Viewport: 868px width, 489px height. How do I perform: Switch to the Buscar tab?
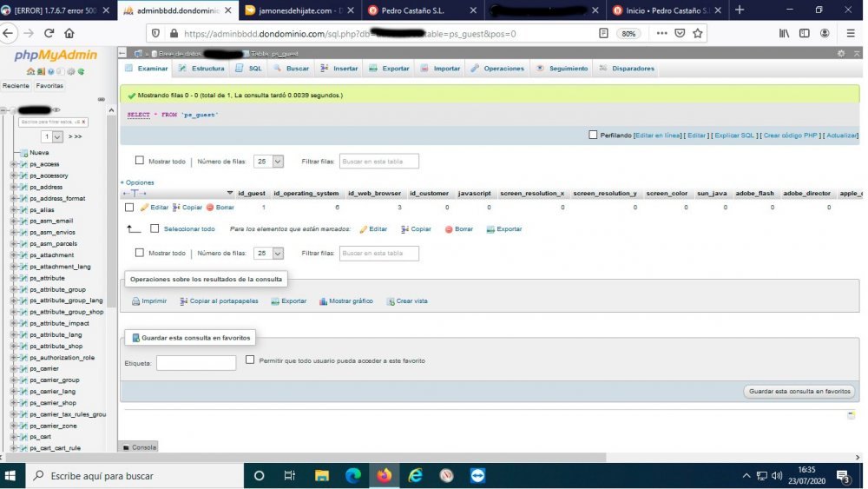(x=292, y=68)
